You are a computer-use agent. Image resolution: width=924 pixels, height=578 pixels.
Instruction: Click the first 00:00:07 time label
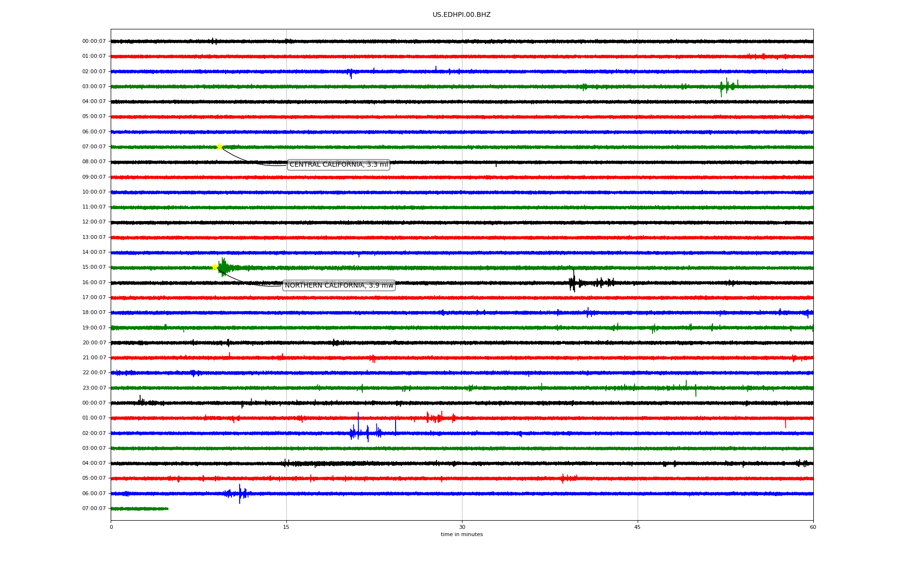[x=94, y=41]
